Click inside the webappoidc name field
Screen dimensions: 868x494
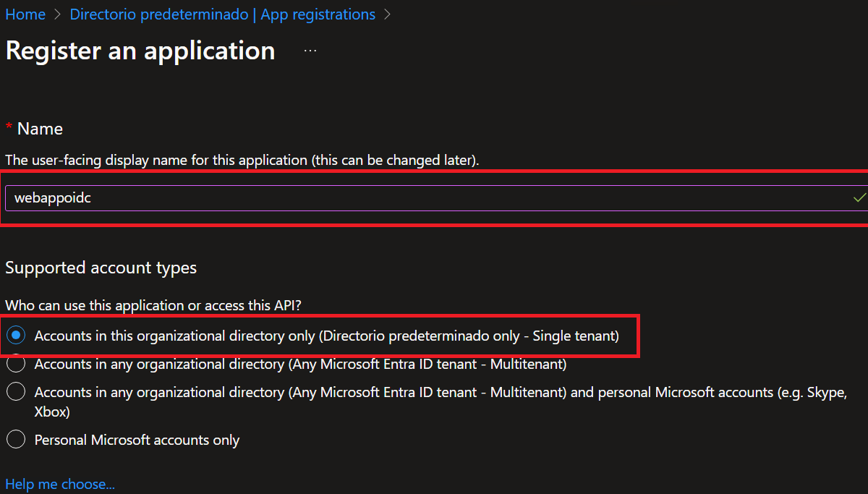289,197
